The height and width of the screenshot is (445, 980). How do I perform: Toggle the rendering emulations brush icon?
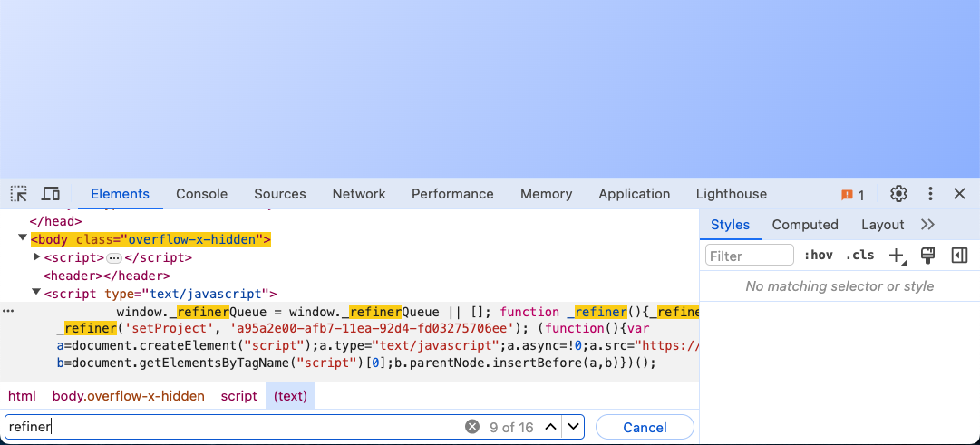[x=928, y=255]
